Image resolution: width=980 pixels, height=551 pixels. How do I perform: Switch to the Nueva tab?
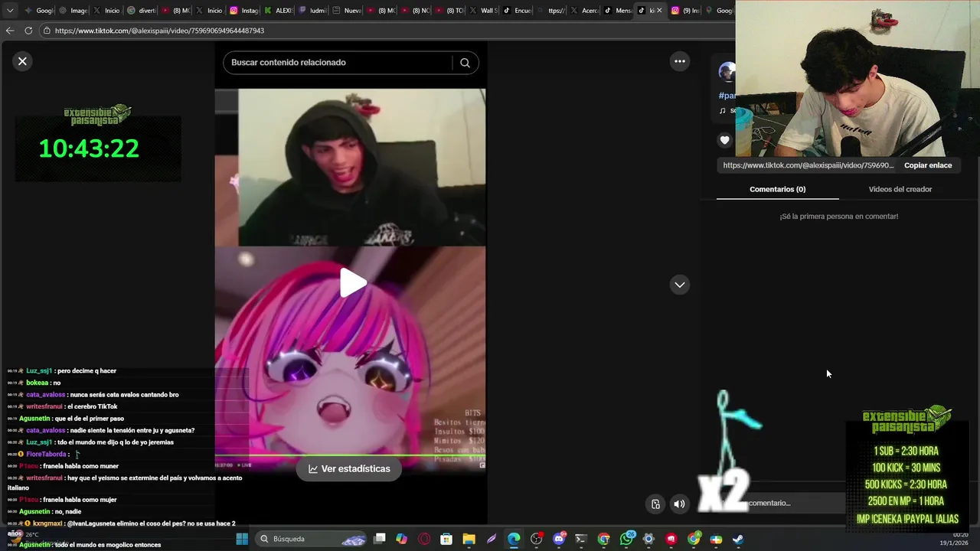click(346, 11)
